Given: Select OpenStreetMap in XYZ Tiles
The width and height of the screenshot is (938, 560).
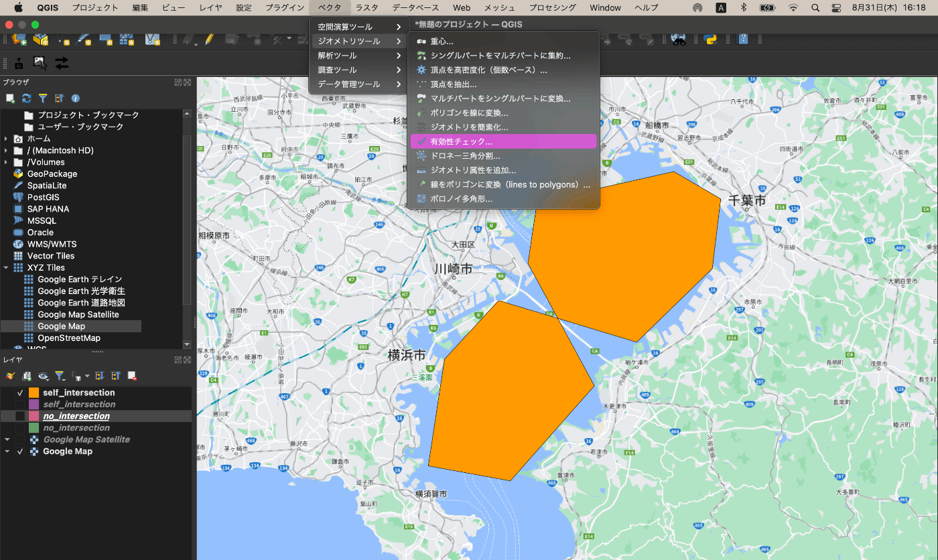Looking at the screenshot, I should (x=69, y=338).
